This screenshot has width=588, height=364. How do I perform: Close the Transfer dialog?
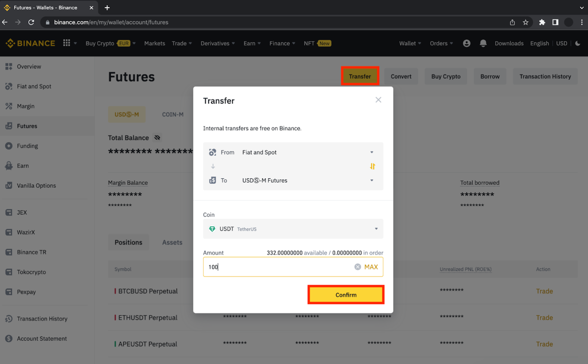(378, 100)
